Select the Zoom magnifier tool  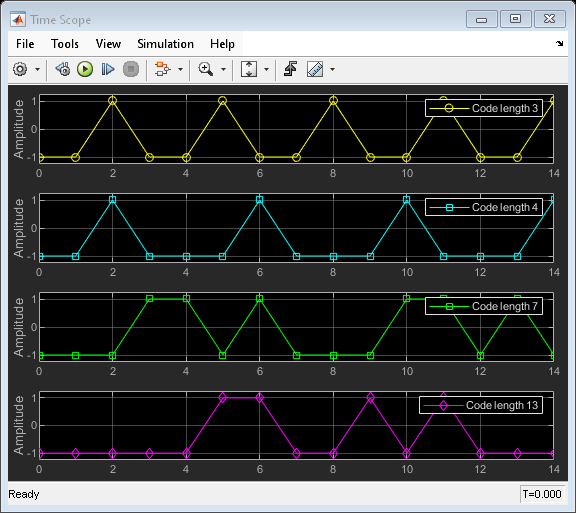(x=206, y=69)
